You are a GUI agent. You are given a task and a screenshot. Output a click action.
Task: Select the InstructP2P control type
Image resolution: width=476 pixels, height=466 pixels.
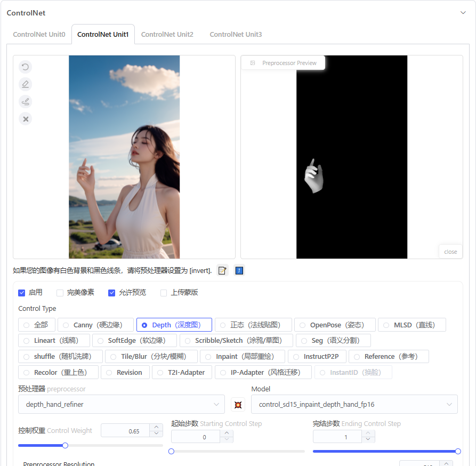point(317,356)
